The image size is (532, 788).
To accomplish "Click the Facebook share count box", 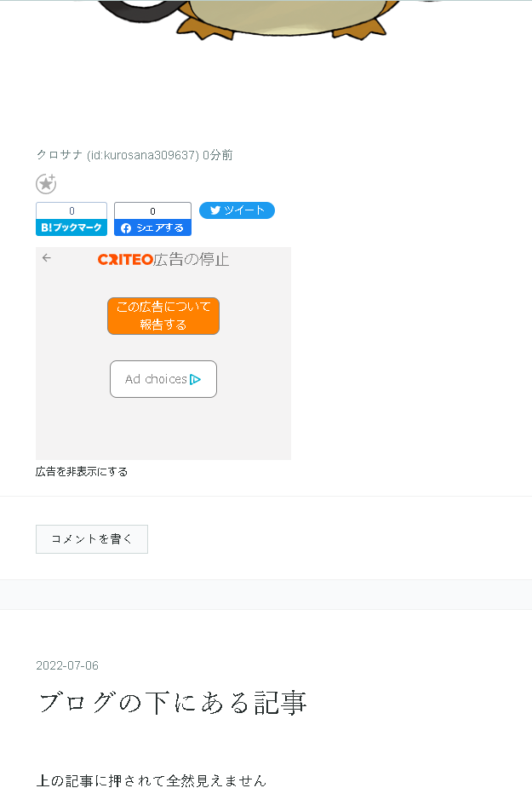I will pos(152,210).
